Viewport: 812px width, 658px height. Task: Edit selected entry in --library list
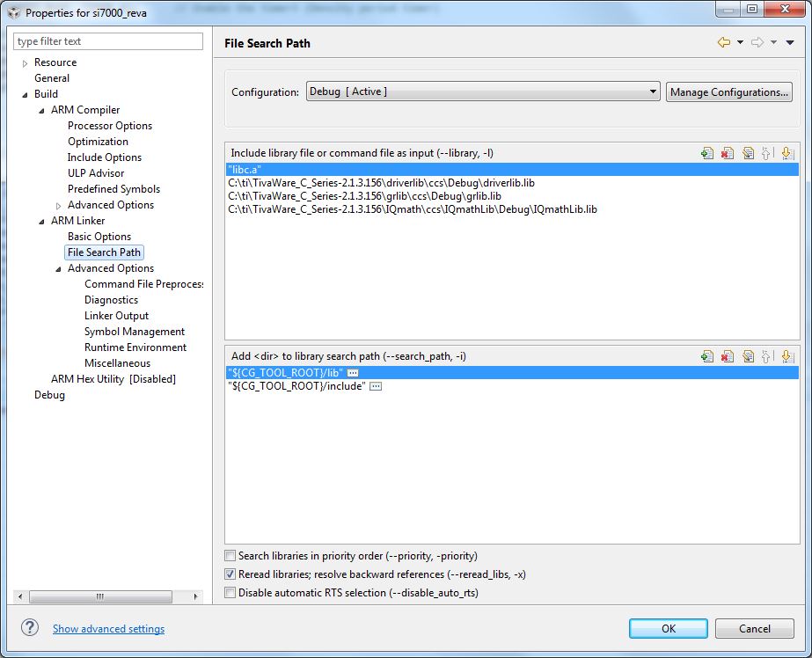point(748,153)
